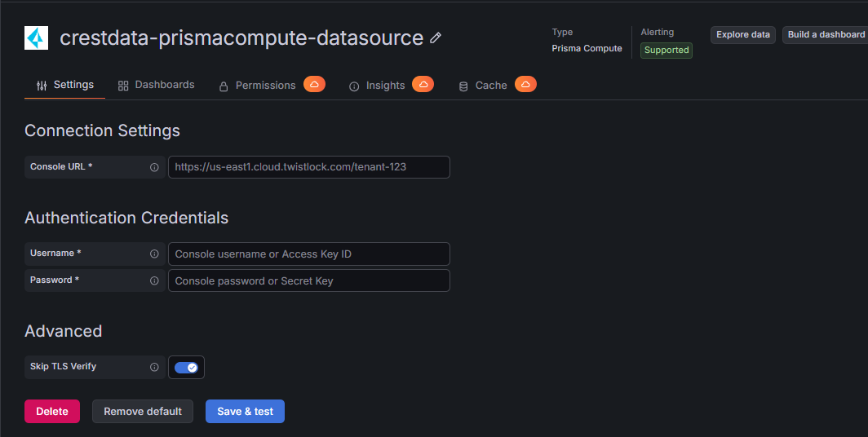Click the Skip TLS Verify info icon
The width and height of the screenshot is (868, 437).
154,367
